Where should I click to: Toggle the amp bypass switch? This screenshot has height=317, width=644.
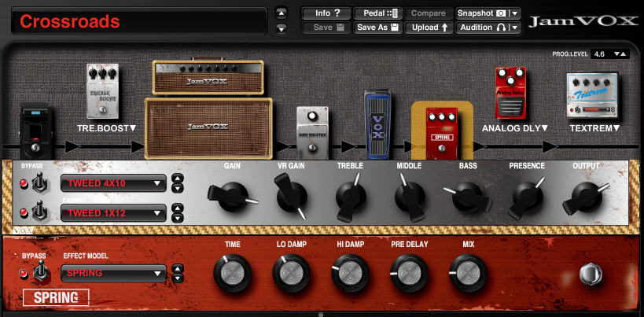coord(39,183)
